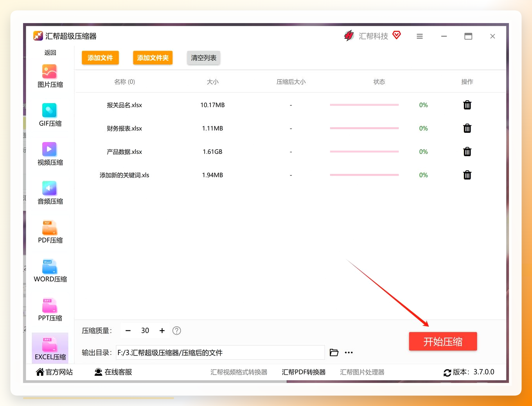Click the progress bar for 财务报表.xlsx
The image size is (532, 406).
pos(364,128)
